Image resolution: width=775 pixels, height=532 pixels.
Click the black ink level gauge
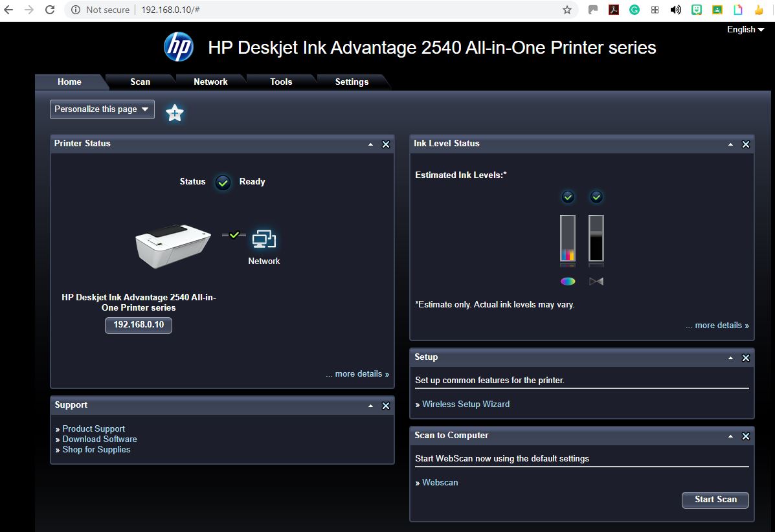click(596, 238)
